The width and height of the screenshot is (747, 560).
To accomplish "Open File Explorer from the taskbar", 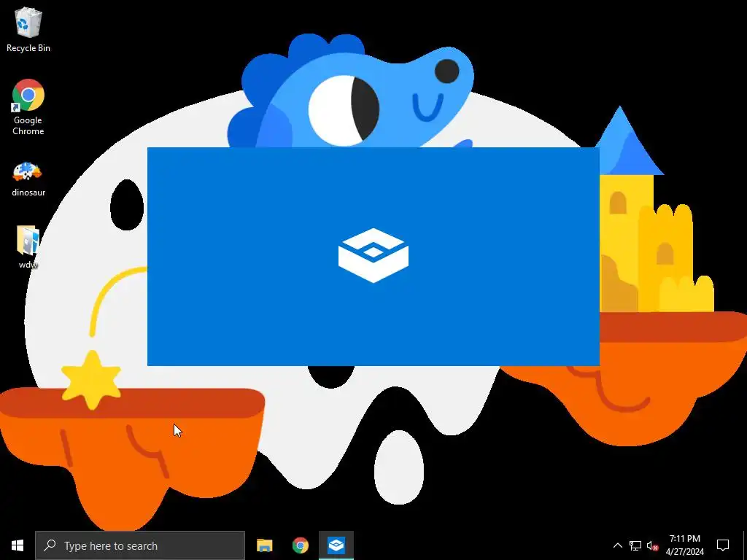I will click(x=264, y=545).
